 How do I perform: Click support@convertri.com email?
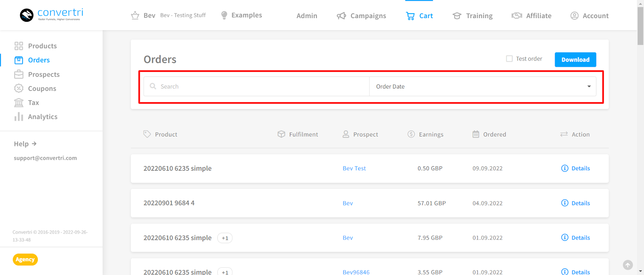[45, 158]
